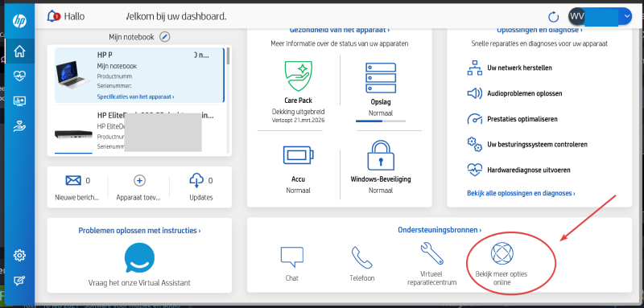The height and width of the screenshot is (308, 644).
Task: Click Vraag het onze Virtual Assistant text
Action: [139, 283]
